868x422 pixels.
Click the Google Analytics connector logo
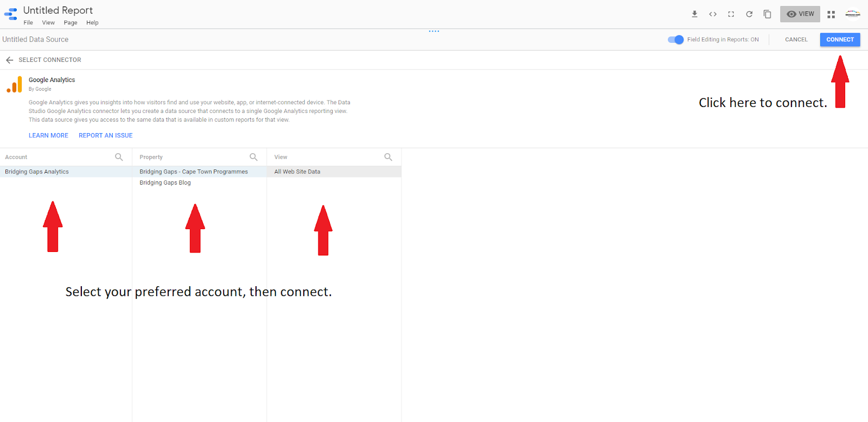(x=14, y=85)
